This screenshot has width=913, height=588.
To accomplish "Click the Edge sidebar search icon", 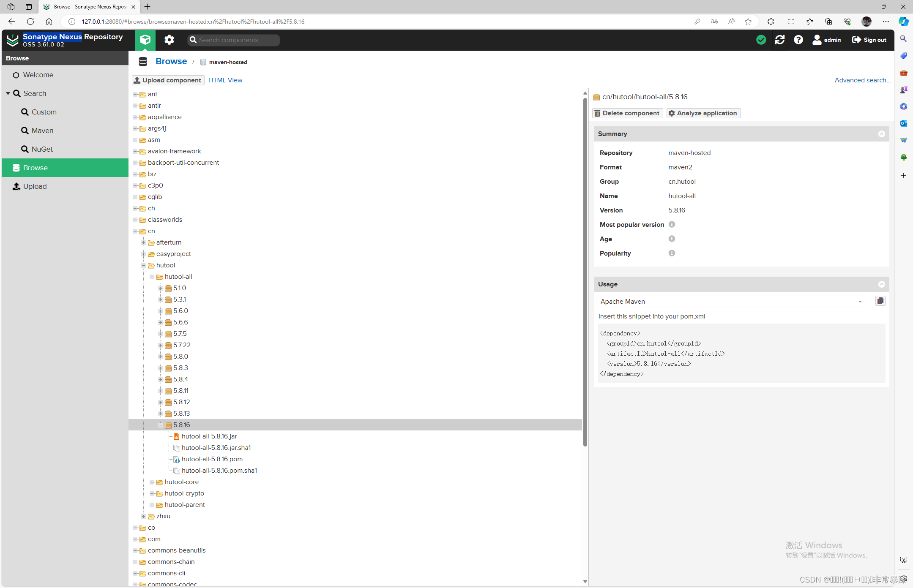I will point(904,39).
